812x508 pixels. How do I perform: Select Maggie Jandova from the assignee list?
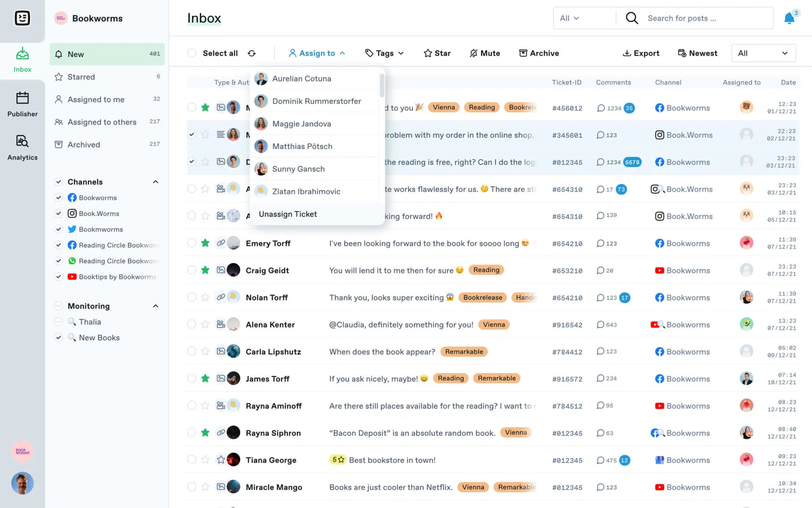click(301, 123)
